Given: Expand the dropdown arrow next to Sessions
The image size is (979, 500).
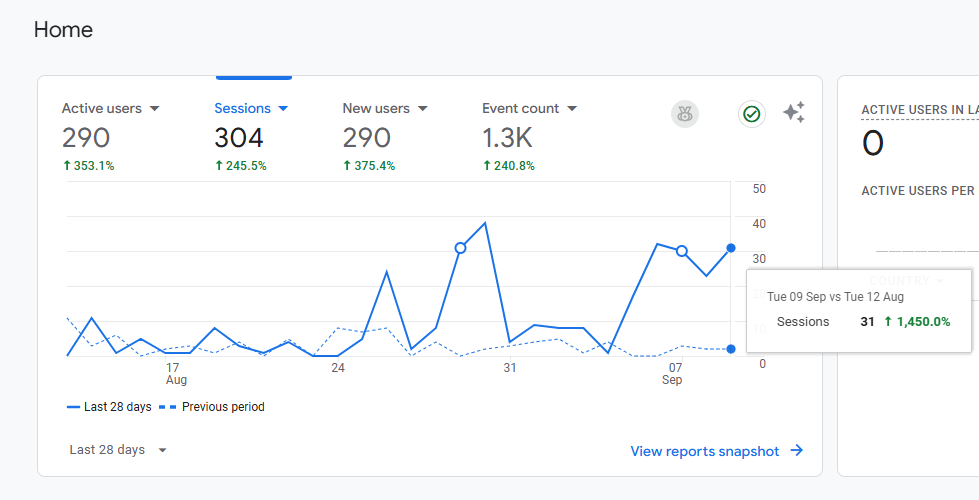Looking at the screenshot, I should (283, 109).
